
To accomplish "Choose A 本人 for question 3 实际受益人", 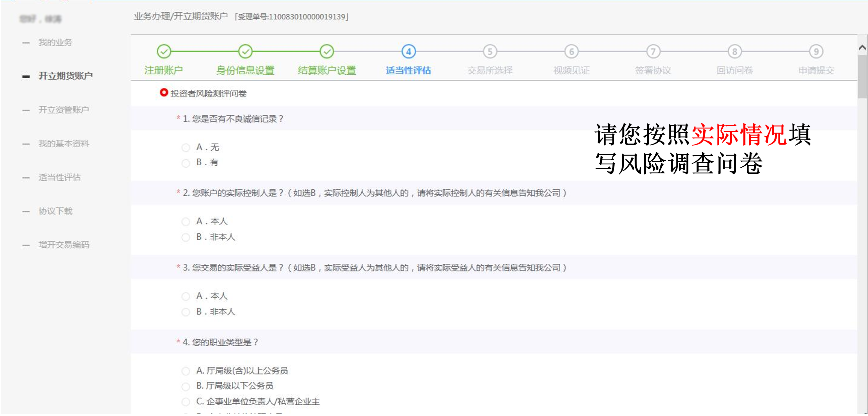I will click(x=186, y=297).
